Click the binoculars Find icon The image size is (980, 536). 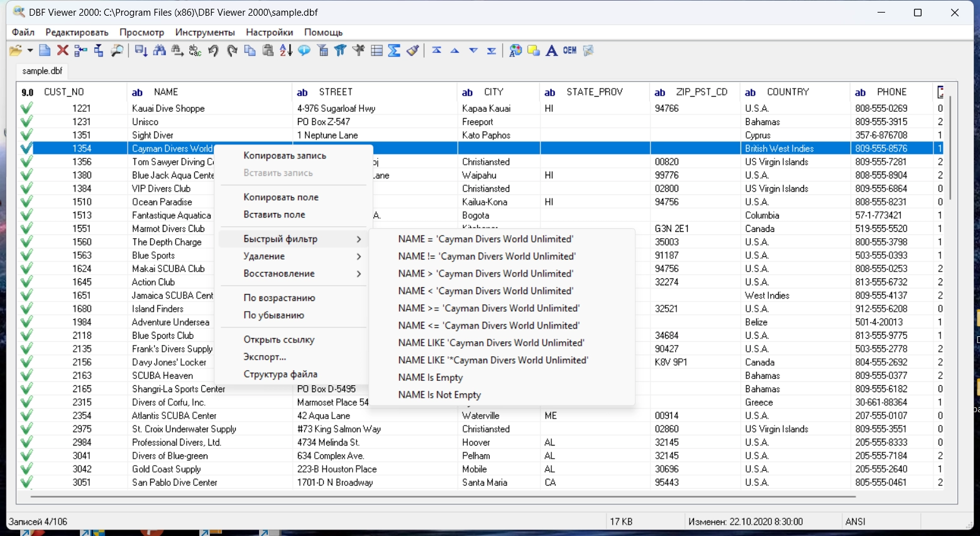coord(160,51)
